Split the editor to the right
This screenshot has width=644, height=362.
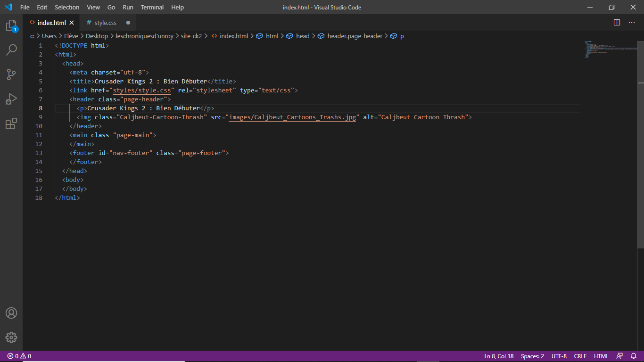coord(617,23)
